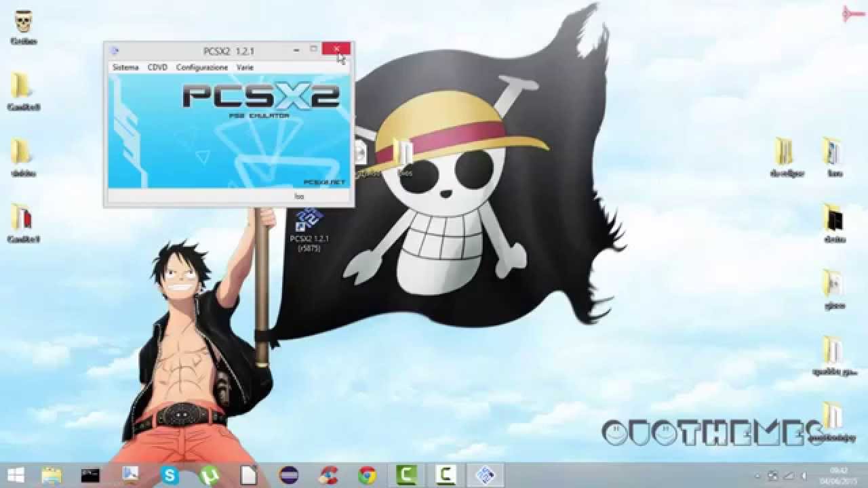Open CCleaner from the taskbar
Screen dimensions: 868x488
pos(328,475)
